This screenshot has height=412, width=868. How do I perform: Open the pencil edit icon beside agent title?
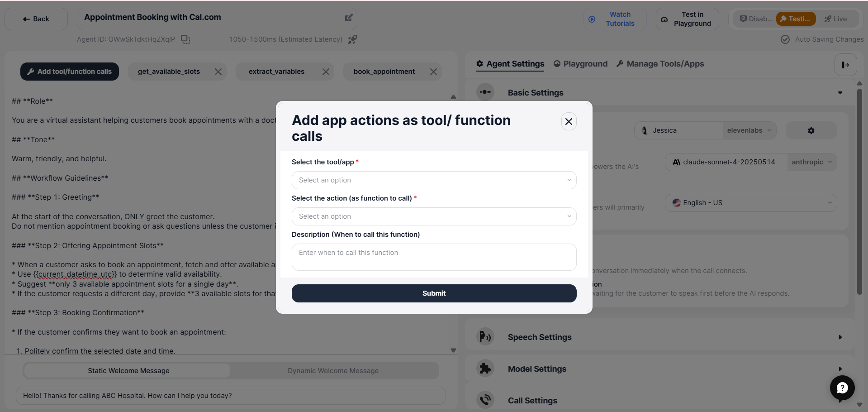tap(348, 17)
